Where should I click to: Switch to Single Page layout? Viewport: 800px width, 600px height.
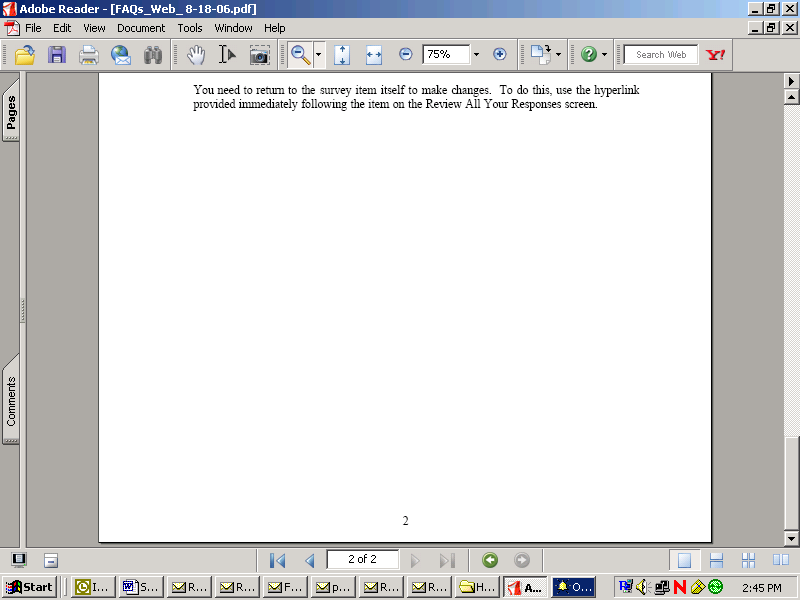tap(684, 560)
